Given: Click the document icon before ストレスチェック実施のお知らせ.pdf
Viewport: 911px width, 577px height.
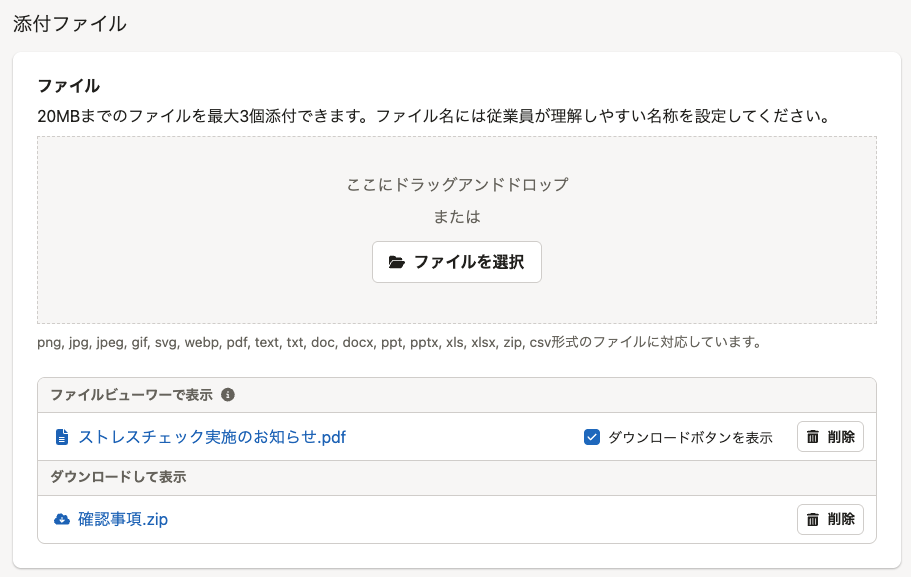Looking at the screenshot, I should point(62,437).
